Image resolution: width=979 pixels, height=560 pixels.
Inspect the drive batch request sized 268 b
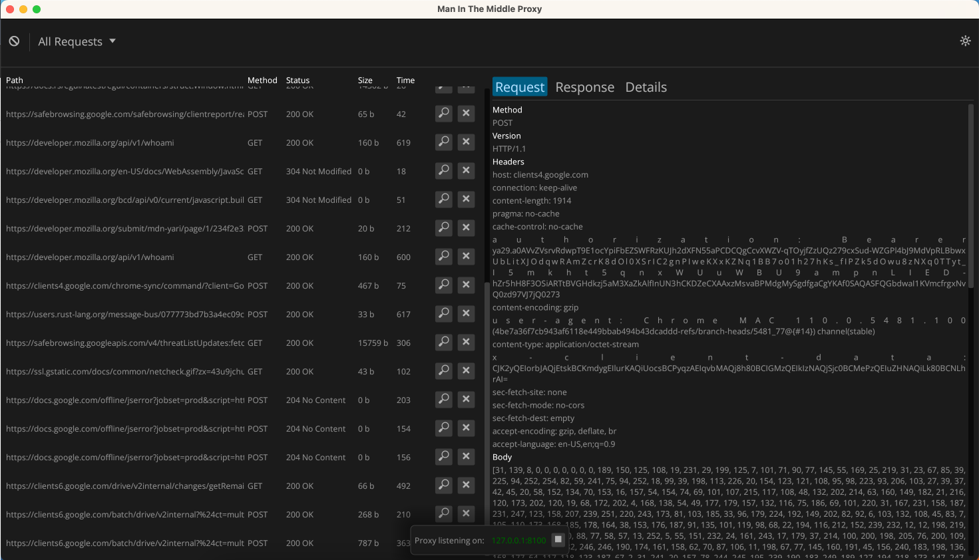point(444,514)
